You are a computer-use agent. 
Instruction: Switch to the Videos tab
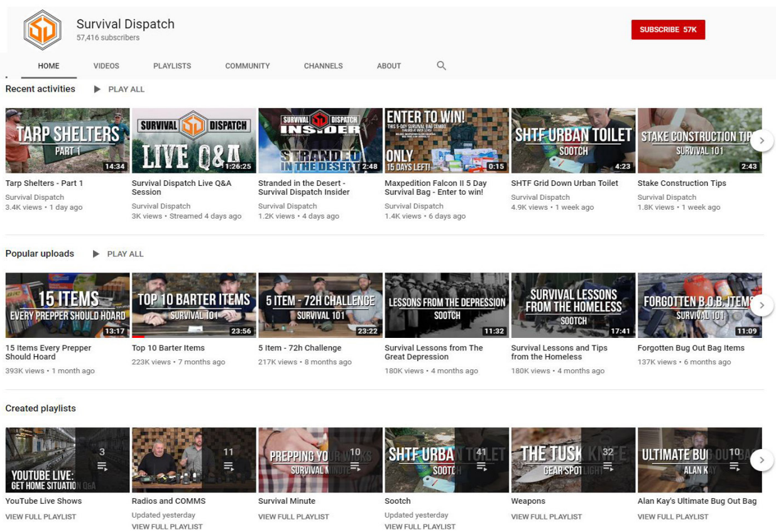click(x=106, y=66)
